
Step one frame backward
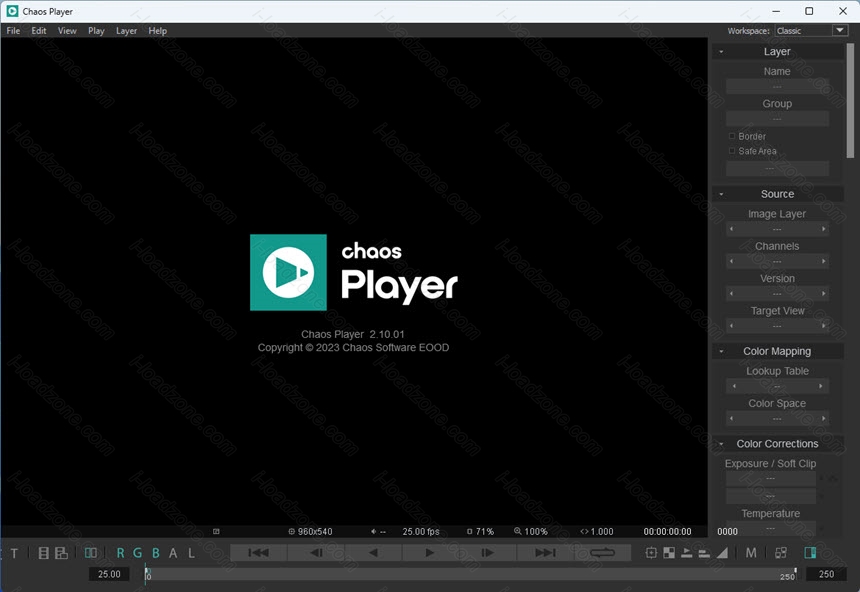click(316, 552)
